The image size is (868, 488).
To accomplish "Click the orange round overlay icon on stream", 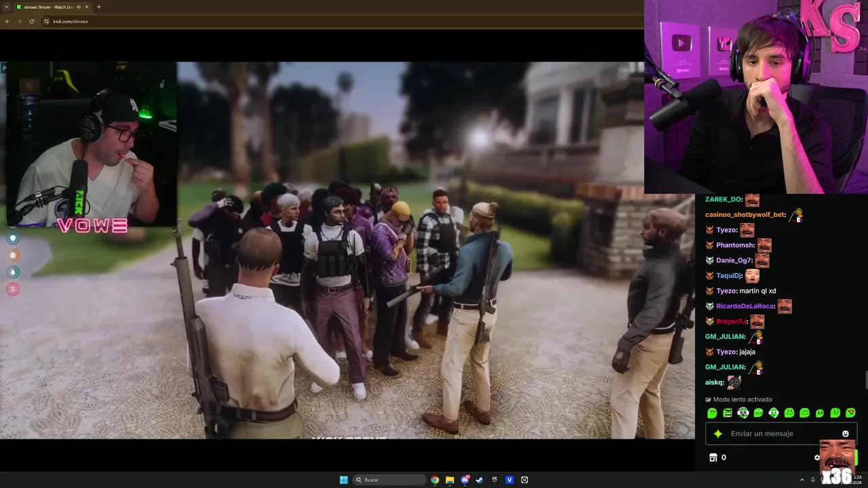I will tap(12, 256).
